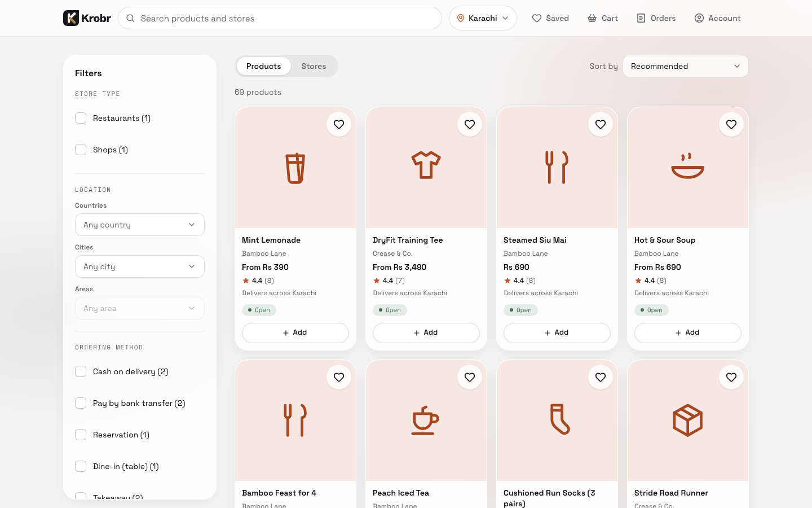Open the Any area dropdown
Image resolution: width=812 pixels, height=508 pixels.
(140, 308)
